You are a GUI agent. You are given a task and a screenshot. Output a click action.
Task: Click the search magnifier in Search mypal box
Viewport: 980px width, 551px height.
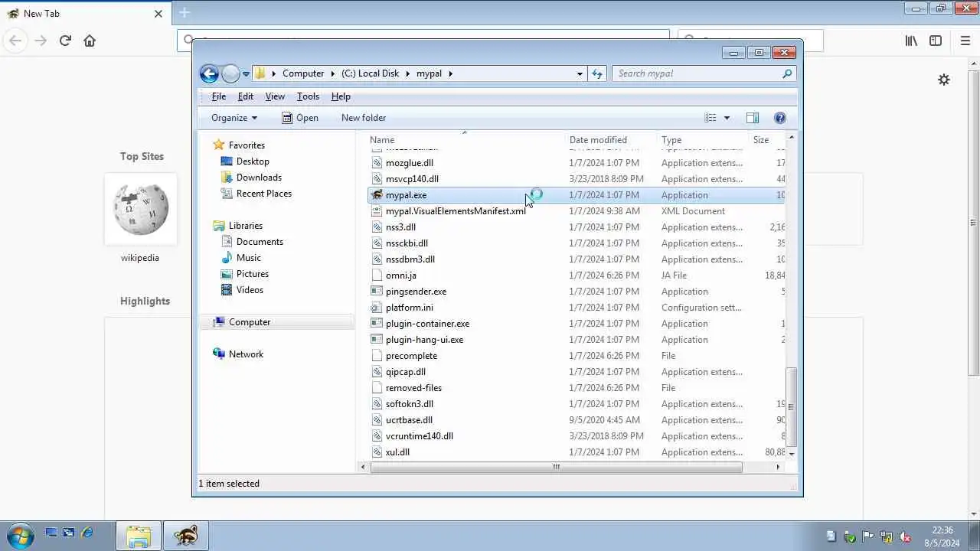(787, 73)
